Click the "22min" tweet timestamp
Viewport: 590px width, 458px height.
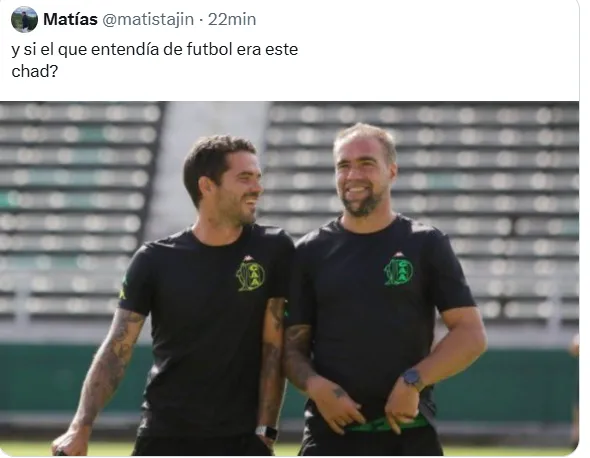click(232, 19)
